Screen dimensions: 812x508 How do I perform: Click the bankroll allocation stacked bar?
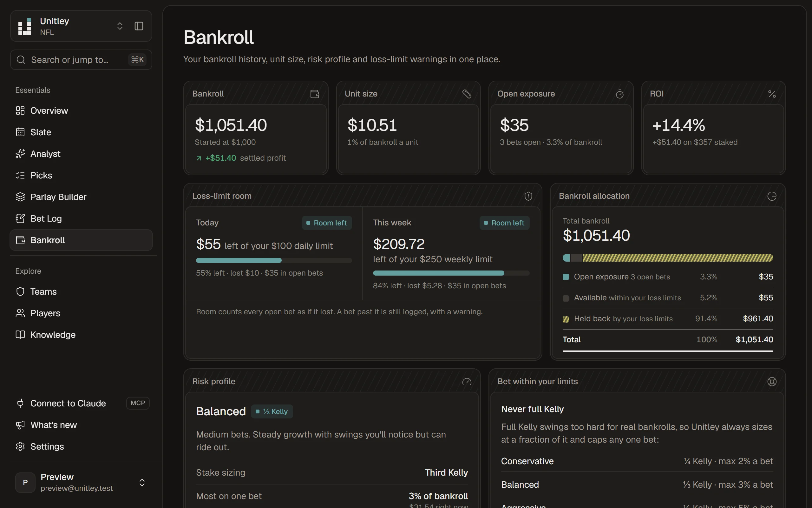668,258
